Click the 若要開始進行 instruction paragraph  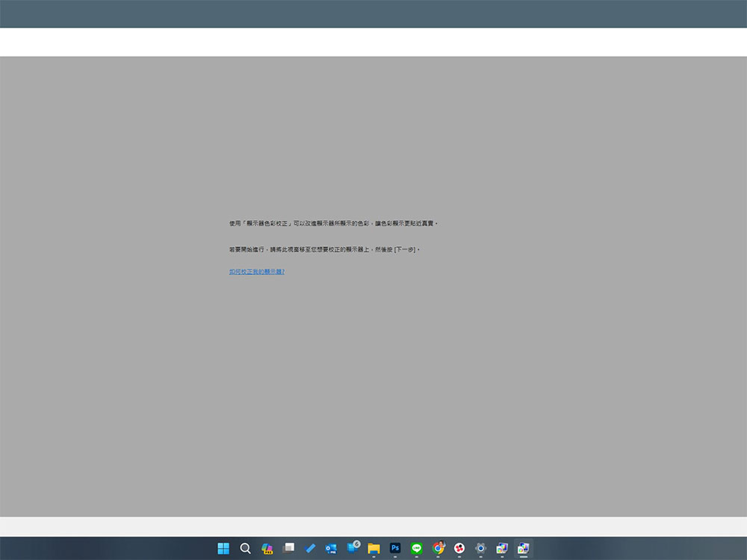tap(324, 249)
